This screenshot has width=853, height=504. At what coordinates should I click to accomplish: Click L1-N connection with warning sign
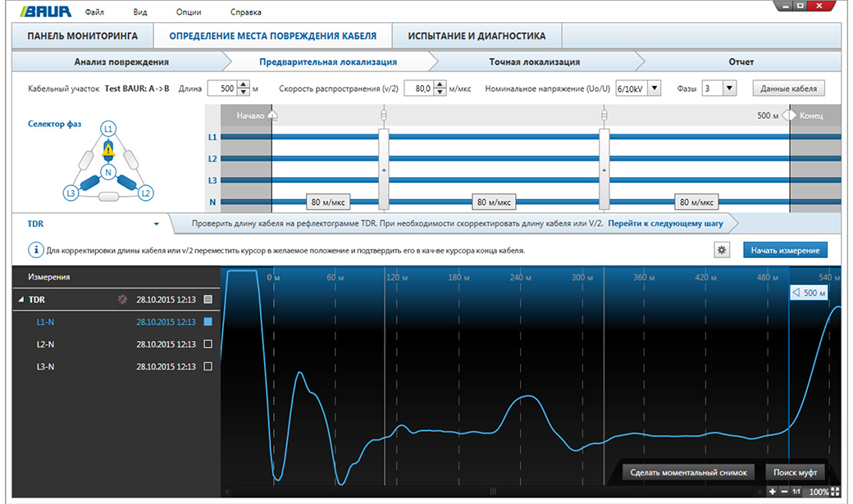(108, 149)
